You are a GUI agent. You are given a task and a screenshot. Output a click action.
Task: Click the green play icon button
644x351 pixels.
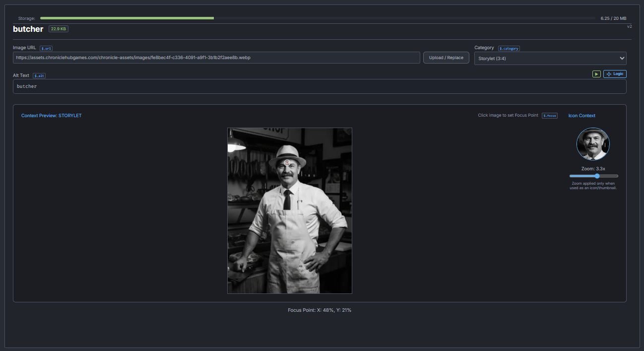[x=596, y=74]
